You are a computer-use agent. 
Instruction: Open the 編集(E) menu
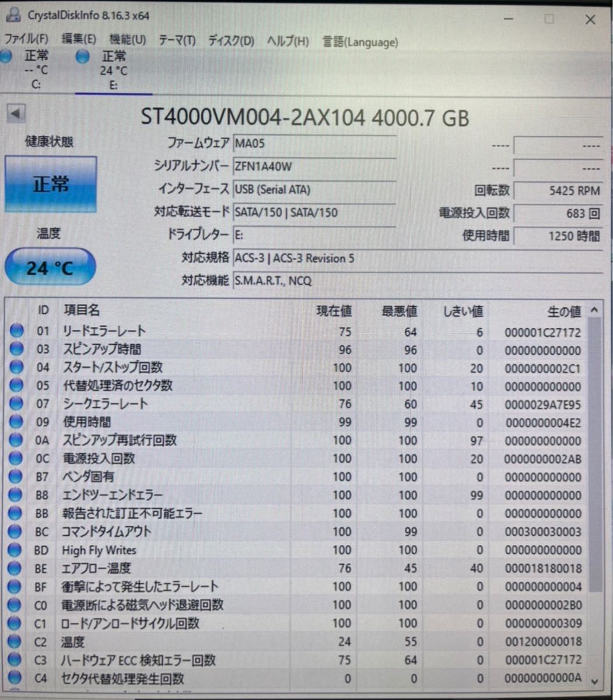click(x=79, y=40)
